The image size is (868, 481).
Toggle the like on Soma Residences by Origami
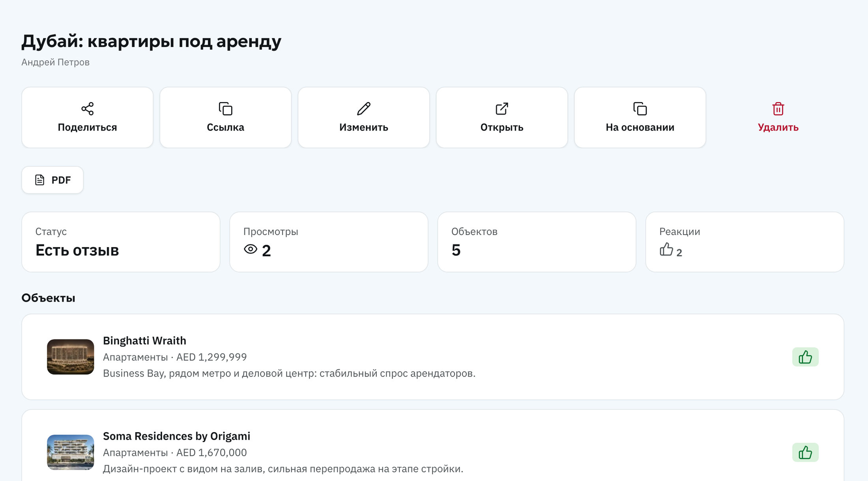(805, 452)
